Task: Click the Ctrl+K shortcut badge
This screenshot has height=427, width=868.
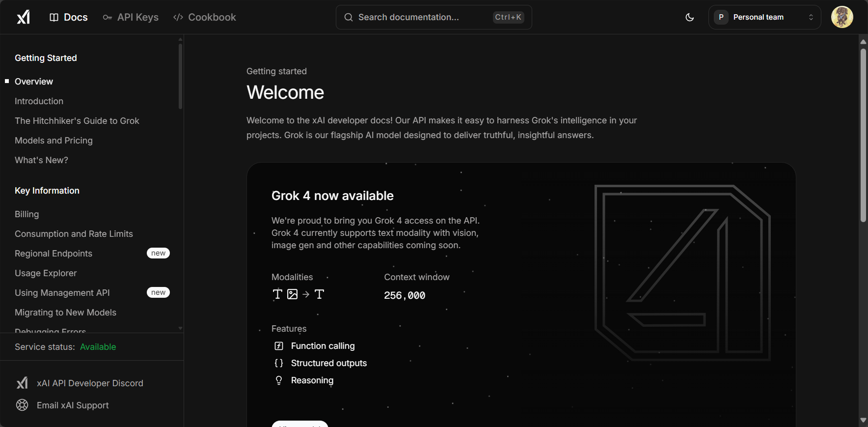Action: (508, 17)
